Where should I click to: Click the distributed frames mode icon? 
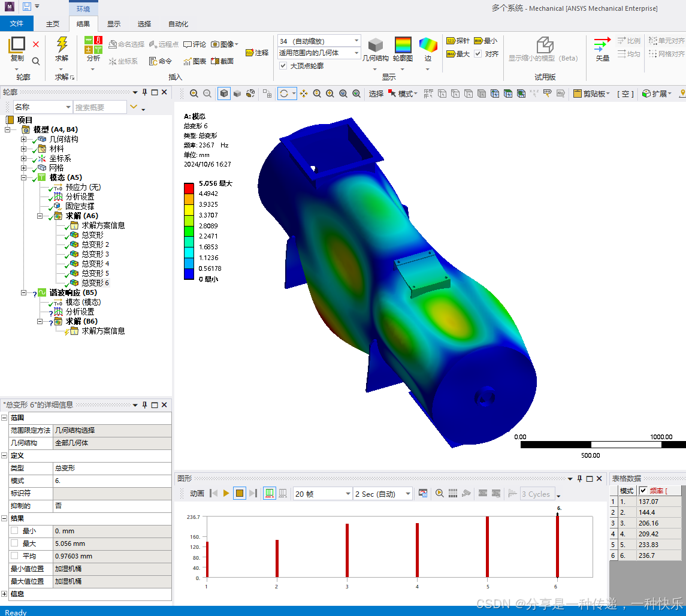coord(270,494)
